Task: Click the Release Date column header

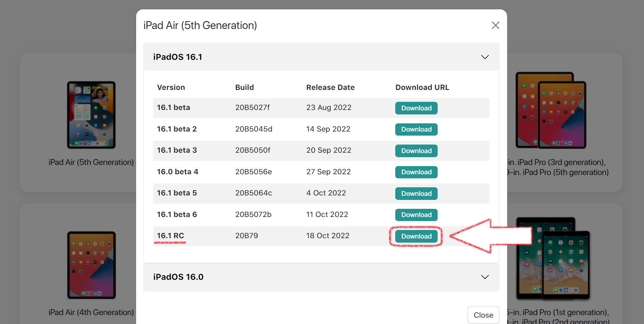Action: [331, 87]
